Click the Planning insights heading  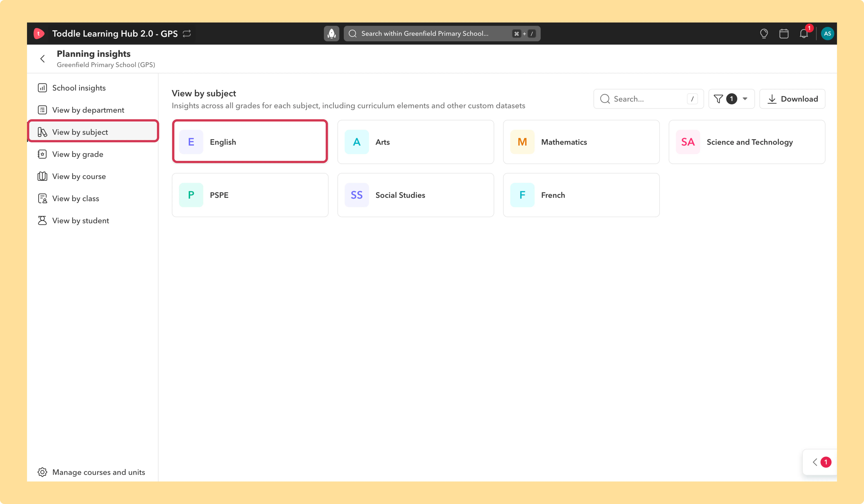[x=94, y=54]
